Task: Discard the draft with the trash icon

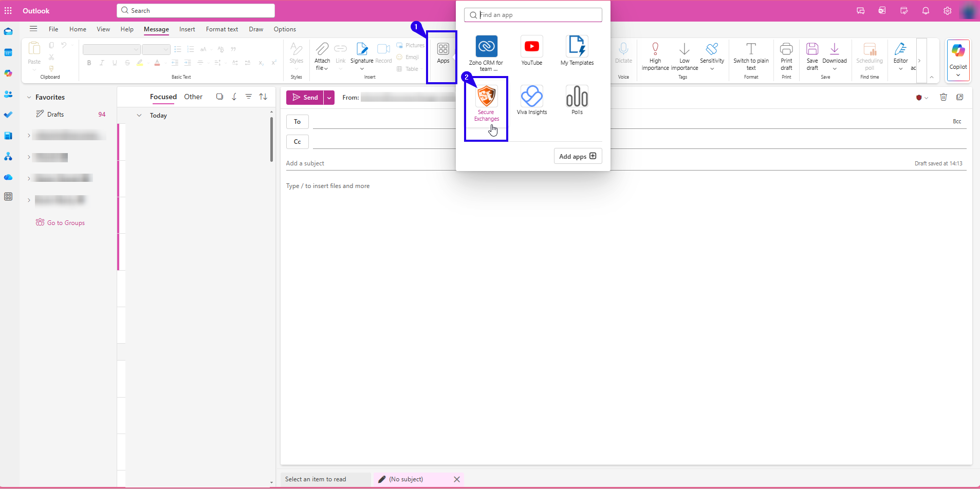Action: [943, 97]
